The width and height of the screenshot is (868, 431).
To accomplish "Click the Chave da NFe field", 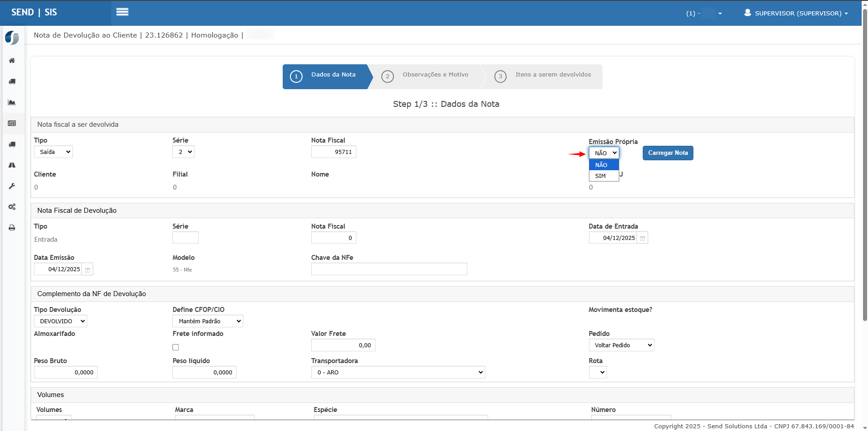I will pos(389,269).
